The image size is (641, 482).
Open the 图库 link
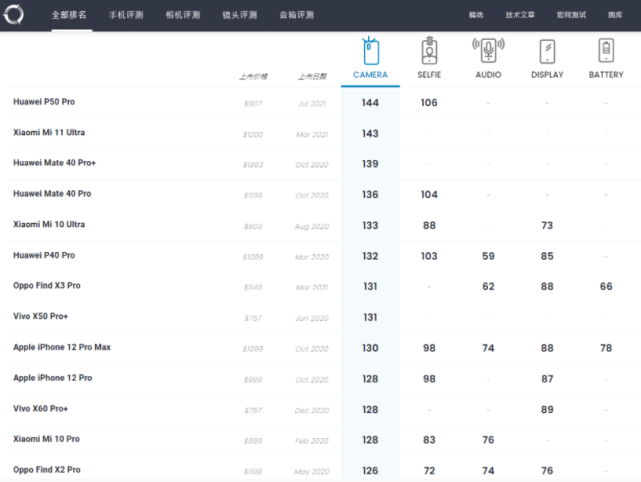pyautogui.click(x=615, y=15)
